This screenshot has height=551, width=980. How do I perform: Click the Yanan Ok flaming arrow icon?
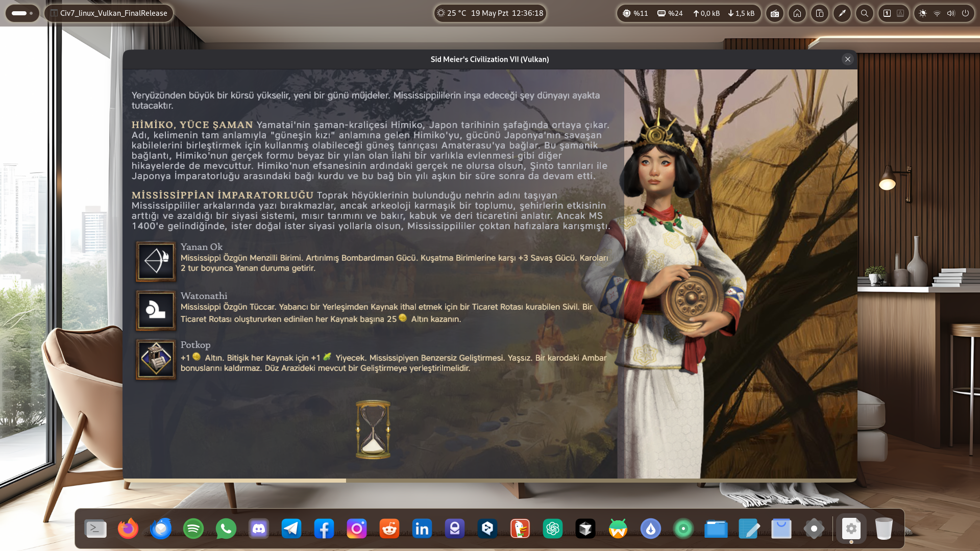156,261
